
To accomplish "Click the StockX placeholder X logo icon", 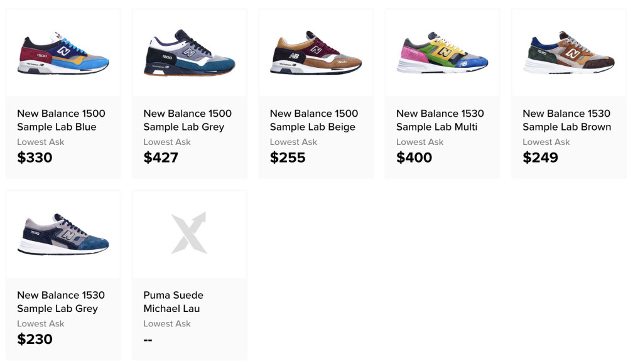I will [x=189, y=233].
